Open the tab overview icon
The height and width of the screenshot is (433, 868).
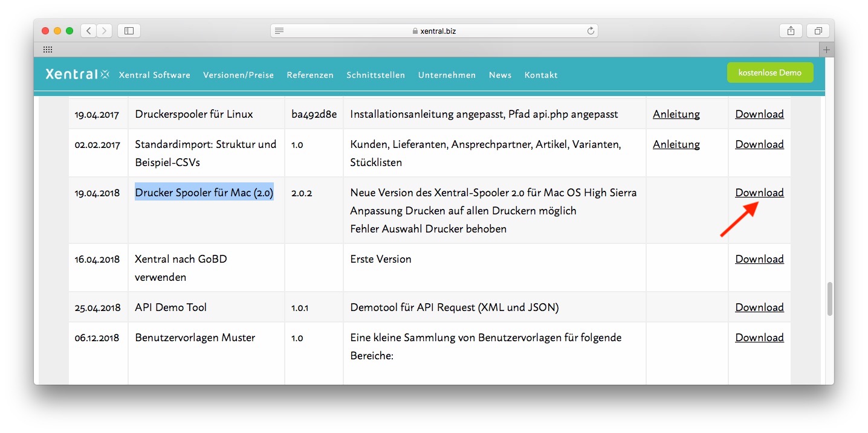pos(818,31)
